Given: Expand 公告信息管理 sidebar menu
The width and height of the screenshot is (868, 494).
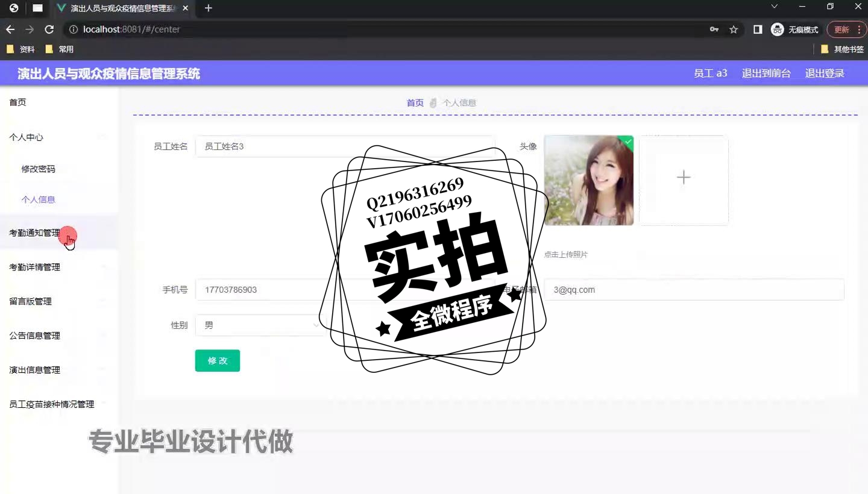Looking at the screenshot, I should click(59, 336).
